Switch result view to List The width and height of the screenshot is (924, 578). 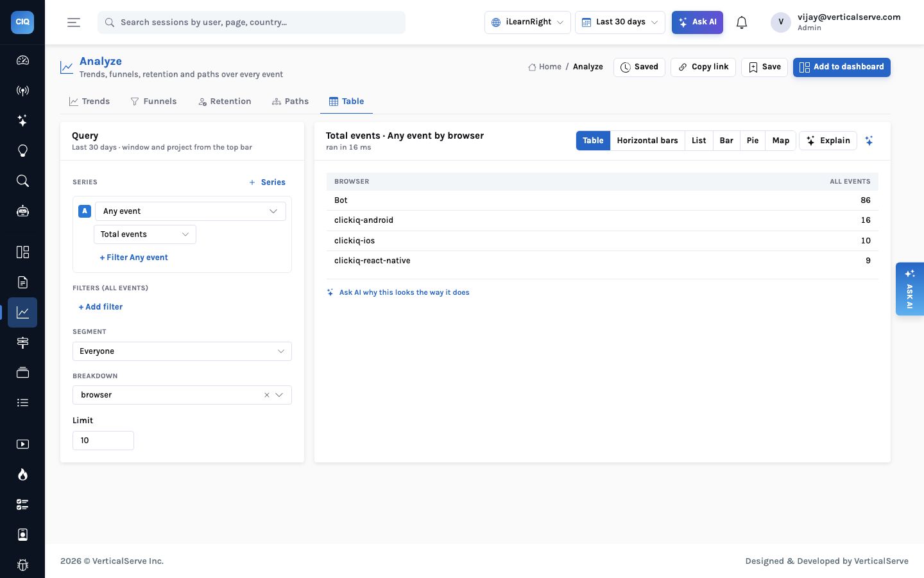coord(699,141)
